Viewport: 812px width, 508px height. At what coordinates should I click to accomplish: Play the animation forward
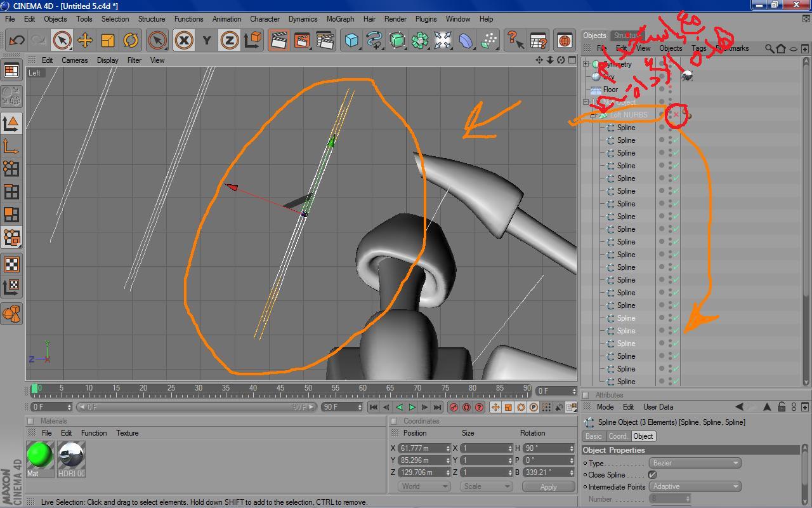pyautogui.click(x=412, y=407)
